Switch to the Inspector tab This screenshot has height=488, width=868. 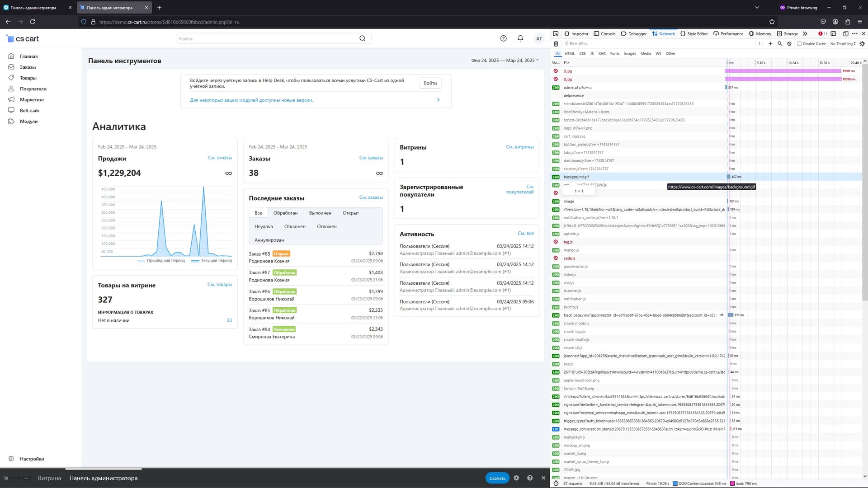[x=576, y=34]
